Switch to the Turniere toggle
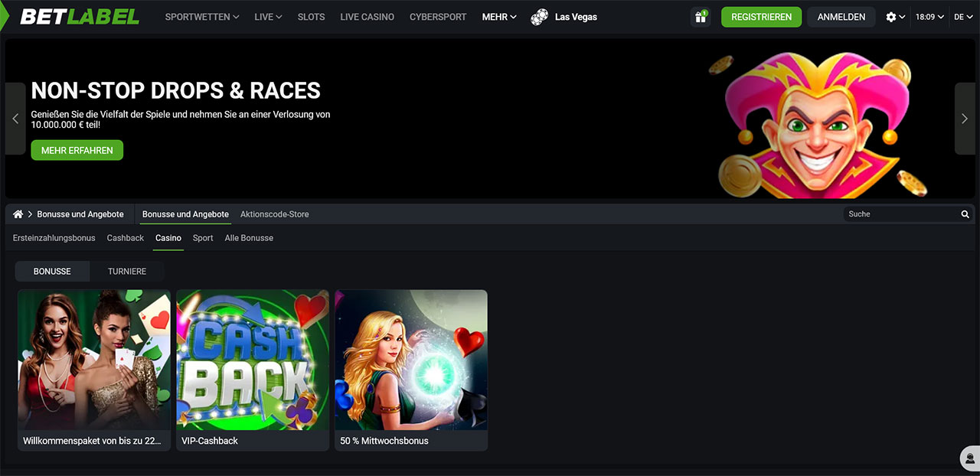Screen dimensions: 980x476 click(127, 272)
